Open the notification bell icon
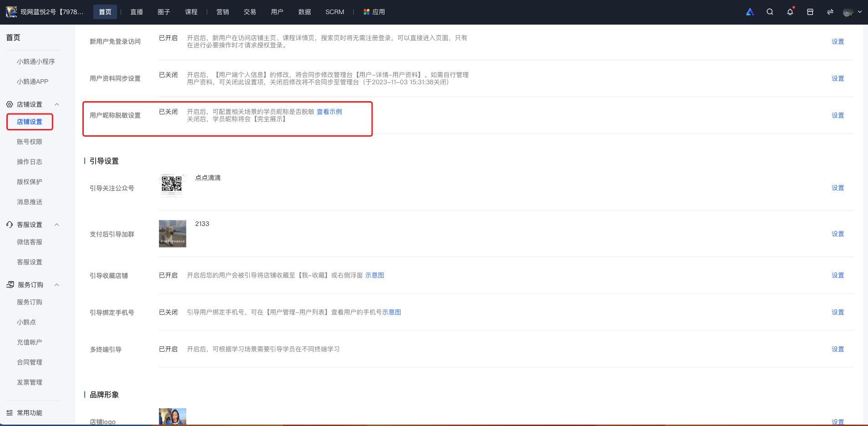The width and height of the screenshot is (868, 426). [x=790, y=12]
